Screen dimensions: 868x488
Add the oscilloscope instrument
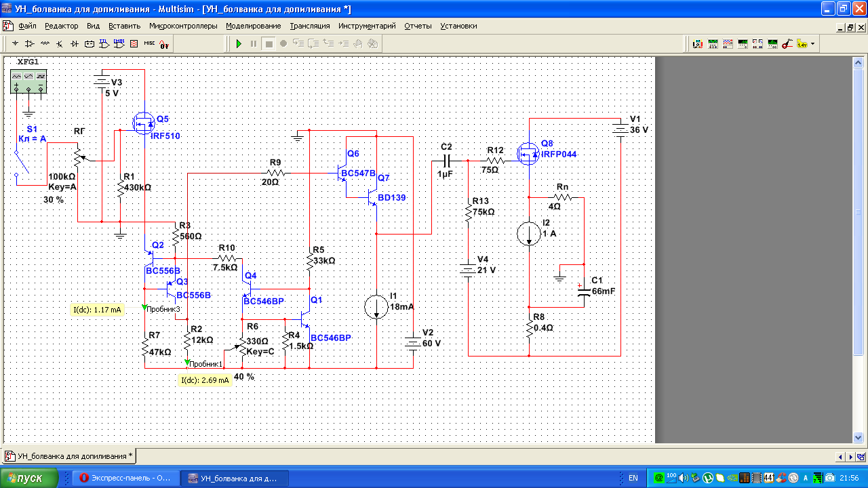coord(713,43)
